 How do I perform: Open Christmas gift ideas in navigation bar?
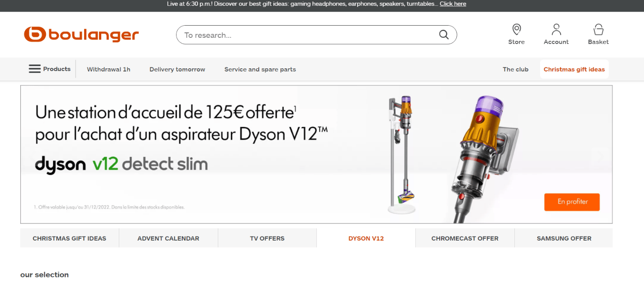(x=574, y=69)
